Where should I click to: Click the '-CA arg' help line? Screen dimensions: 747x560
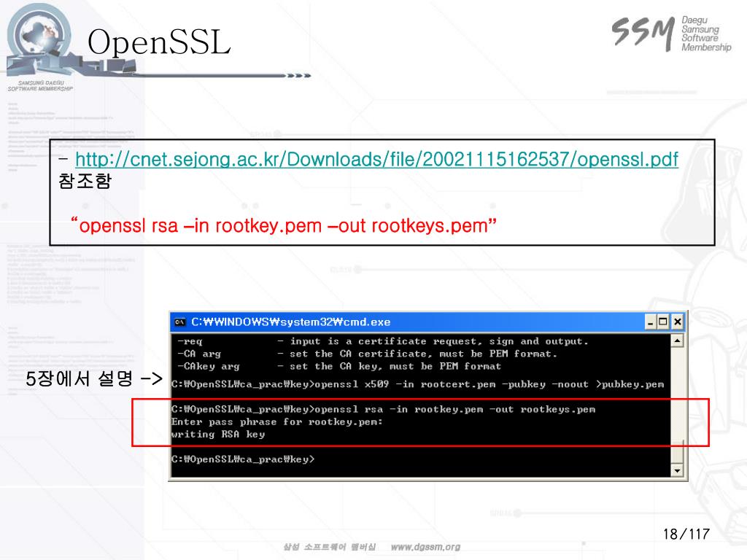click(368, 354)
